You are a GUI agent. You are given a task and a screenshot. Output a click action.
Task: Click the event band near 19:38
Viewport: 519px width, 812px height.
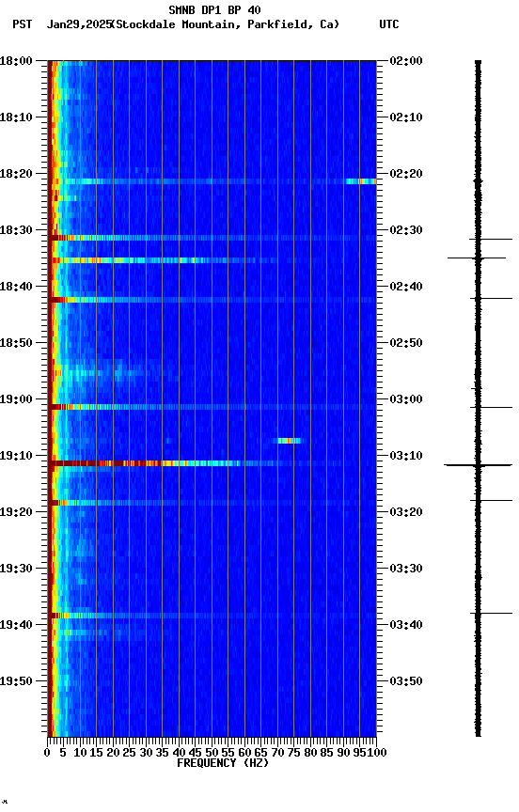[x=212, y=616]
